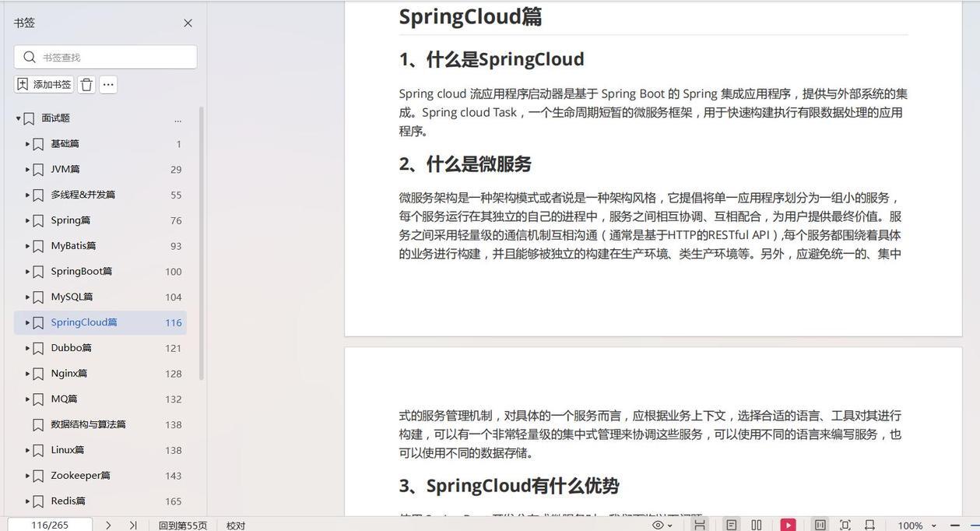Click the 校对 proofread button
The height and width of the screenshot is (531, 980).
(236, 526)
